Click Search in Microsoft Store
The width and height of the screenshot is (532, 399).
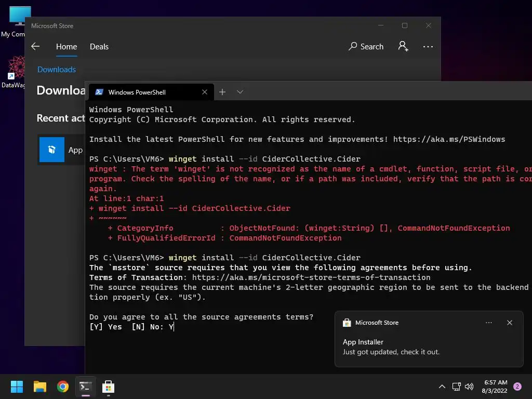(x=366, y=46)
